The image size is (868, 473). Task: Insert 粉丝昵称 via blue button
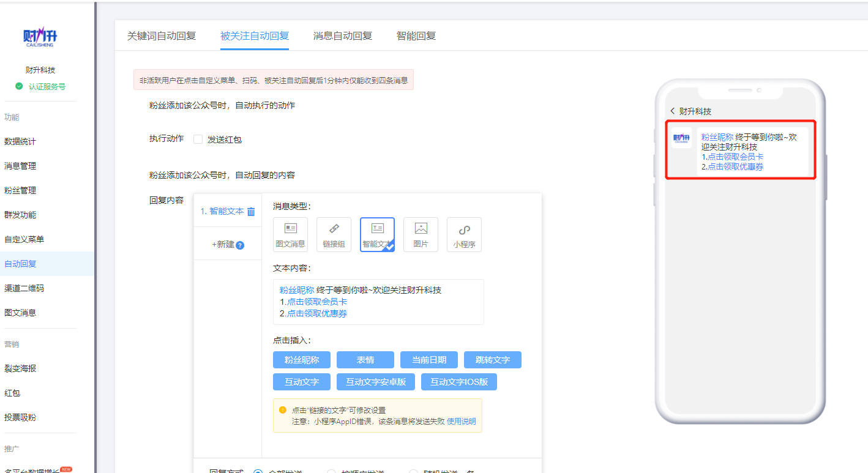(302, 360)
